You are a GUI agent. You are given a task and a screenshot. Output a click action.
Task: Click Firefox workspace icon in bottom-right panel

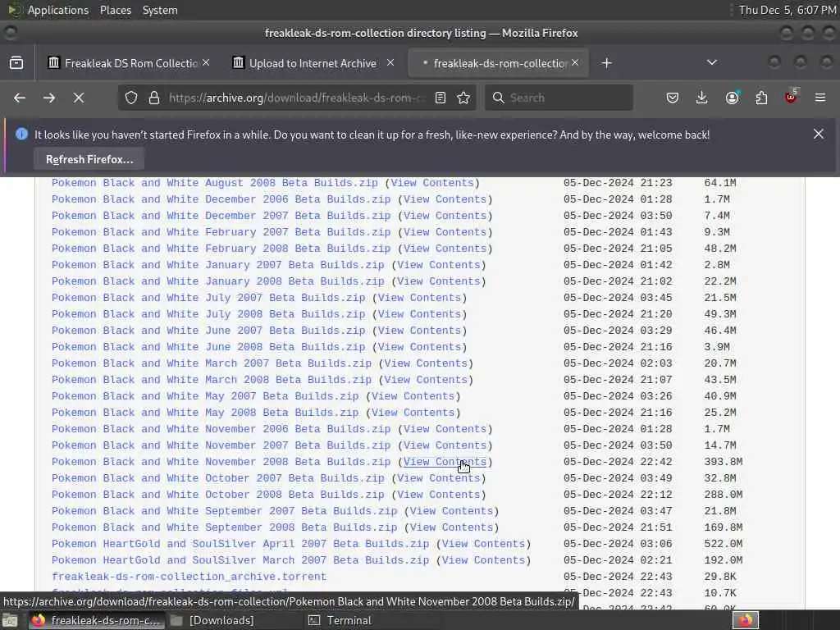click(745, 620)
